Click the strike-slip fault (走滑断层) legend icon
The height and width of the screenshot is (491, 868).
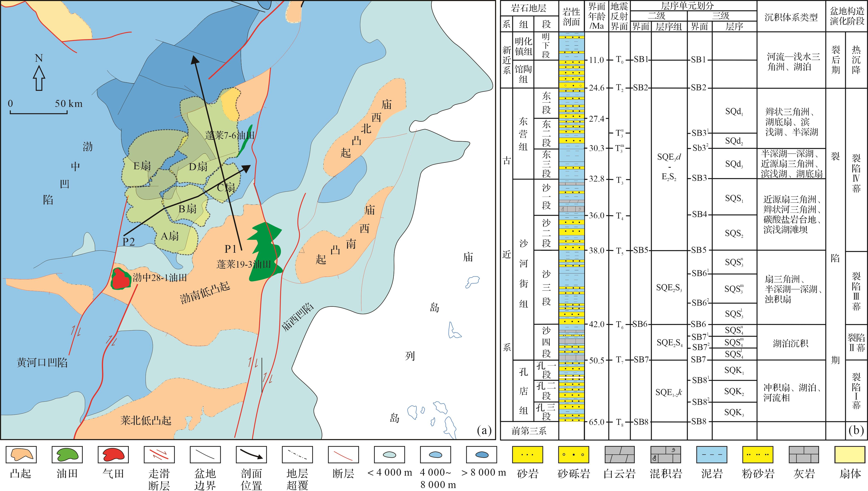pos(159,455)
